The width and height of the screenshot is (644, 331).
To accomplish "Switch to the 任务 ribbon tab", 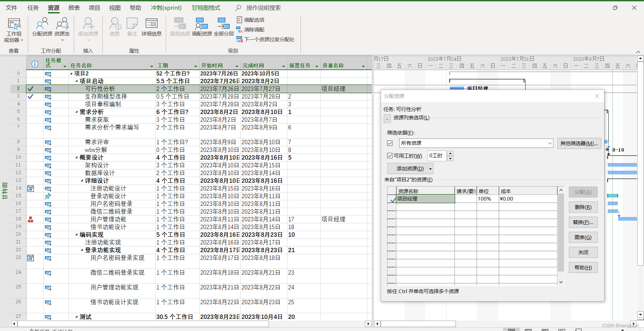I will (x=33, y=8).
